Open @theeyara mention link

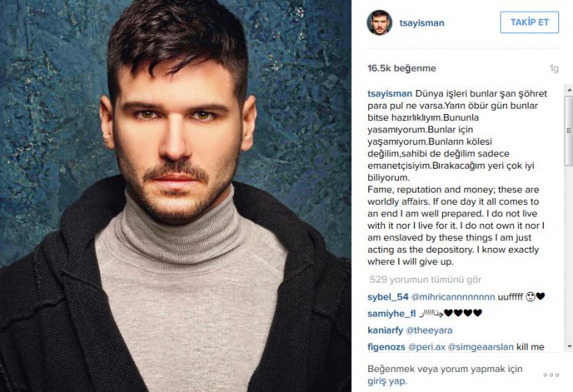(429, 330)
